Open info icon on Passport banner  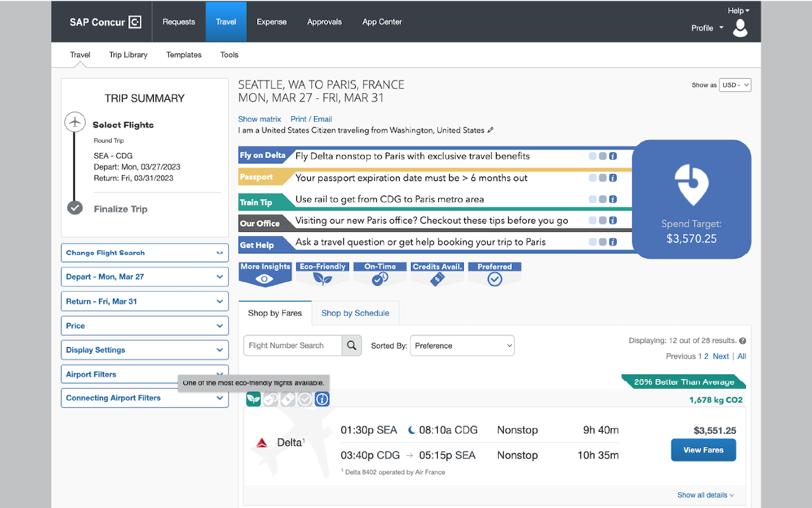click(x=613, y=178)
